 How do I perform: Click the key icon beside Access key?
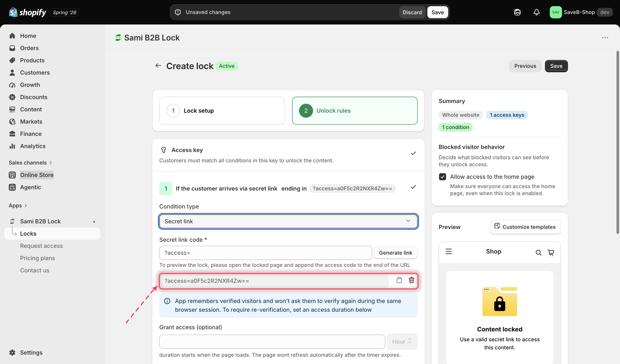tap(164, 150)
